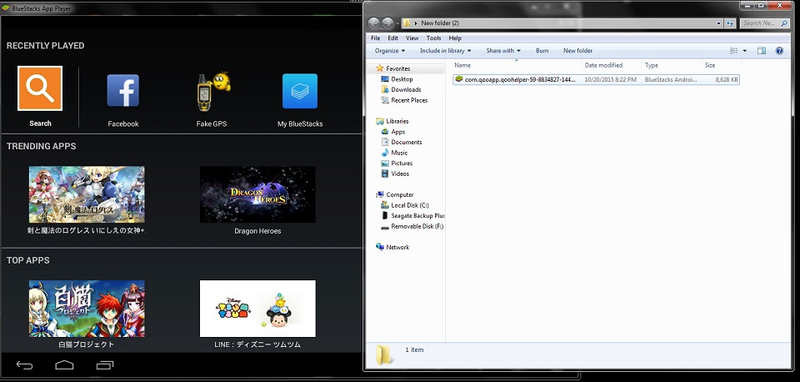Launch the Fake GPS app icon
Screen dimensions: 800x382
click(212, 91)
